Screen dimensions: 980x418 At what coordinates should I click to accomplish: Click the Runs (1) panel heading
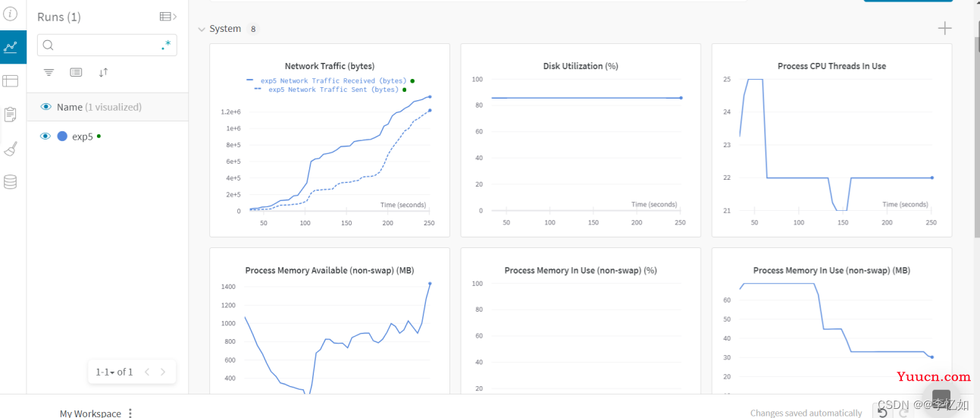click(x=59, y=17)
